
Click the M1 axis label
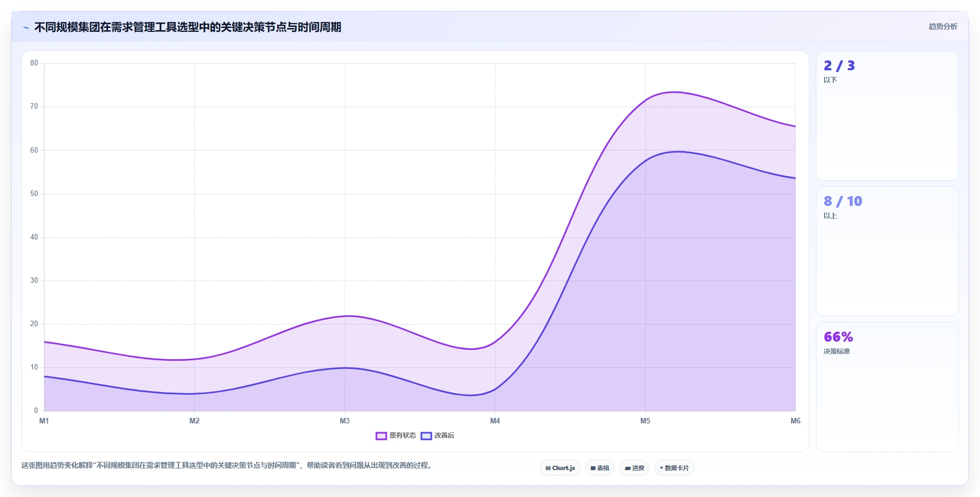pos(44,421)
